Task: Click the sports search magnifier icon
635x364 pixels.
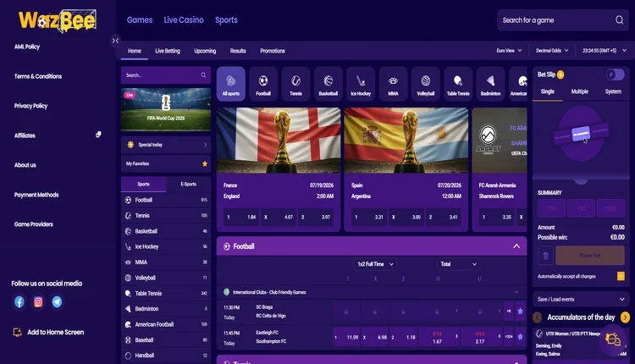Action: pyautogui.click(x=203, y=74)
